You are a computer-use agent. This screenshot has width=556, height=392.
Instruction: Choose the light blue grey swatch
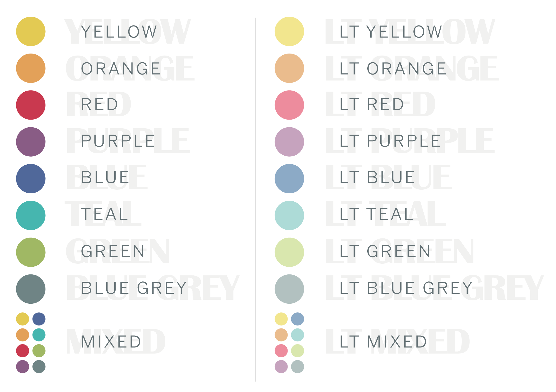[x=289, y=289]
